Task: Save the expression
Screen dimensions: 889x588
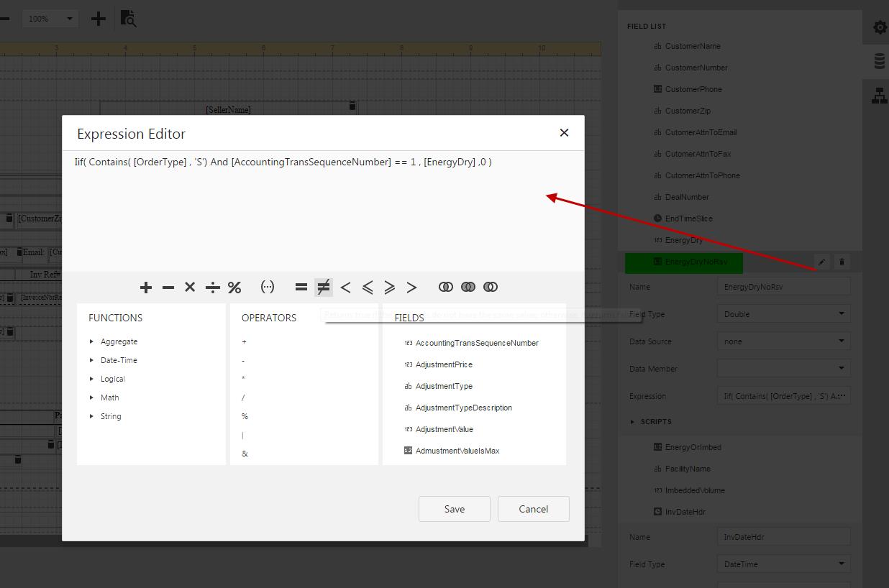Action: click(454, 509)
